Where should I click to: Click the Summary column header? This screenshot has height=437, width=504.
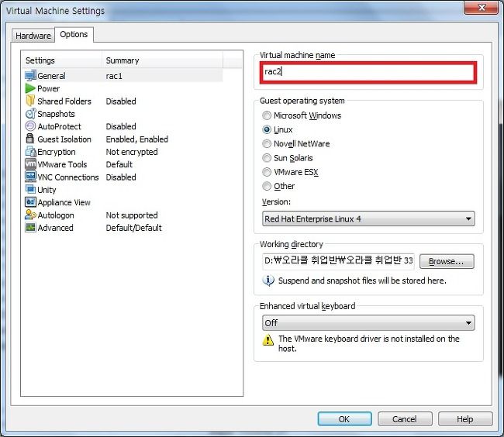pos(162,60)
